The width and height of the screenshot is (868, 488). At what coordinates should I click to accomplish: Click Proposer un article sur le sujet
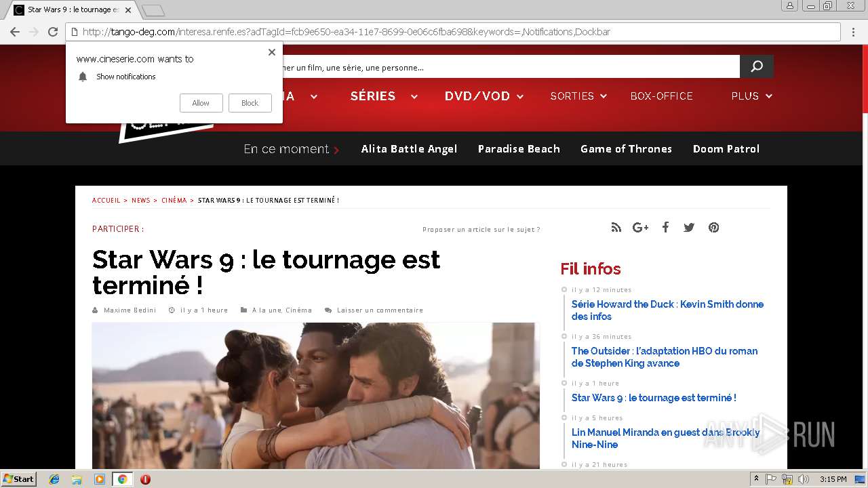[481, 230]
